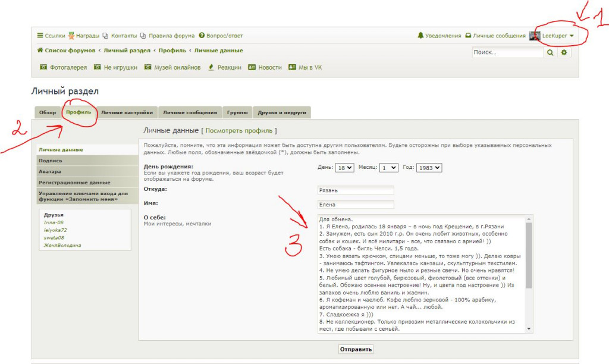Open the birthday day dropdown
Viewport: 609px width, 364px height.
coord(344,168)
